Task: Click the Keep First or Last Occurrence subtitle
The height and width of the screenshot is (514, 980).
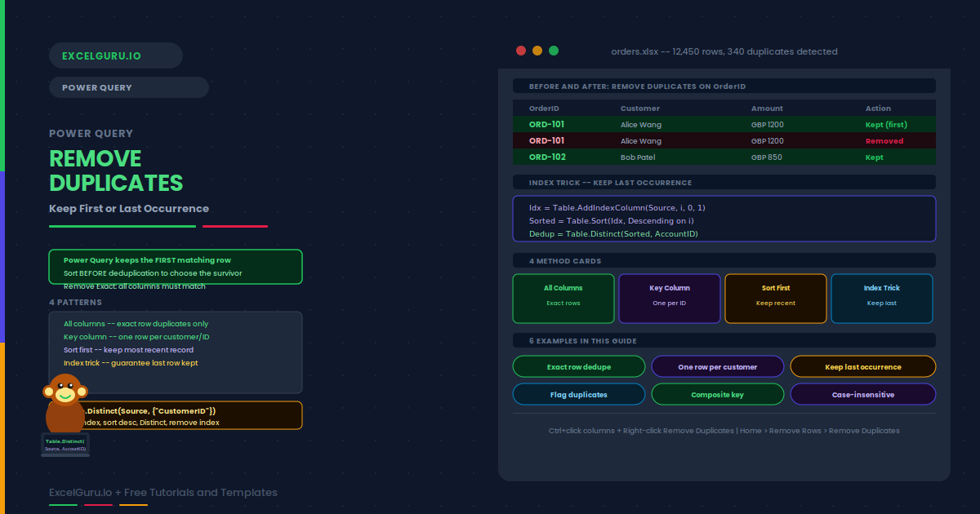Action: [x=129, y=208]
